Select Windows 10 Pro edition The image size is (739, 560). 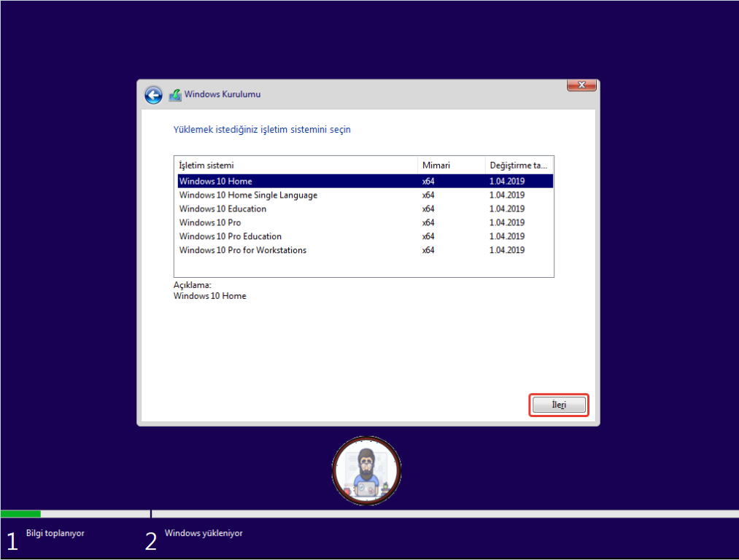tap(365, 222)
